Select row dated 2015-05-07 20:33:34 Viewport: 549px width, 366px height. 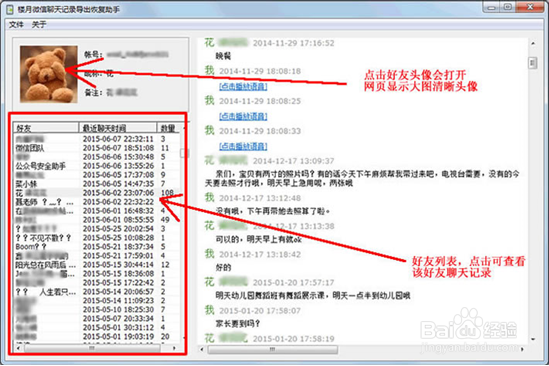[x=97, y=319]
